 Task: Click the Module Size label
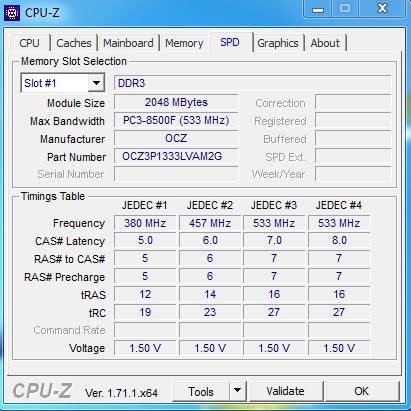point(76,103)
